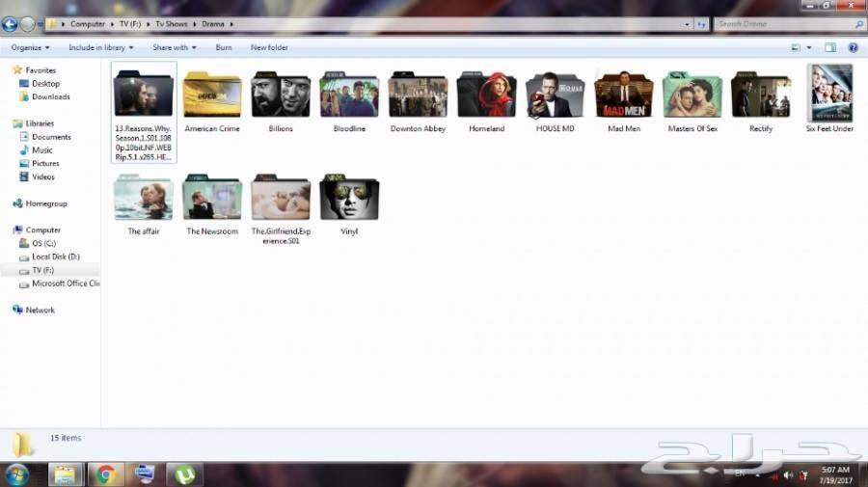The height and width of the screenshot is (487, 868).
Task: Toggle the preview pane button
Action: click(830, 47)
